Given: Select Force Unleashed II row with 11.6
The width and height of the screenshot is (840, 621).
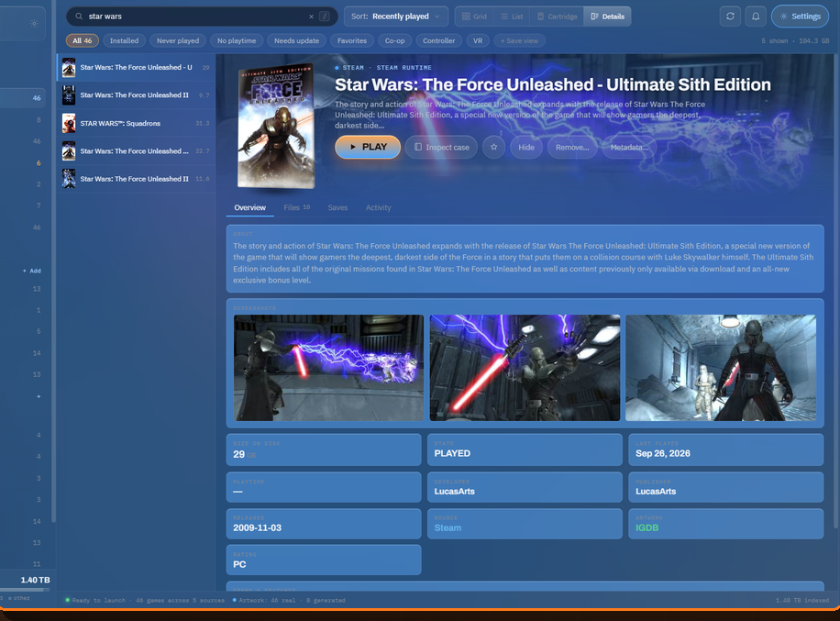Looking at the screenshot, I should 136,179.
